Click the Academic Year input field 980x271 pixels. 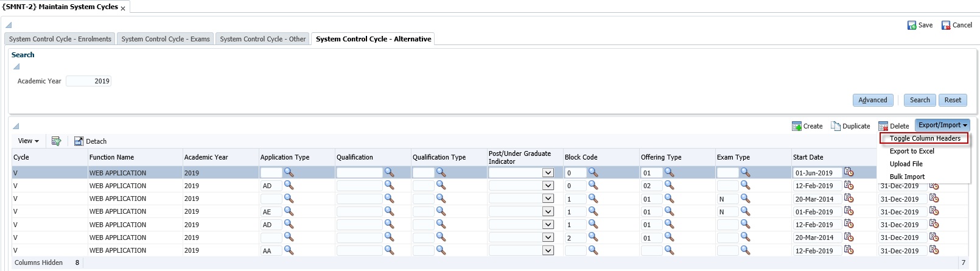(89, 81)
